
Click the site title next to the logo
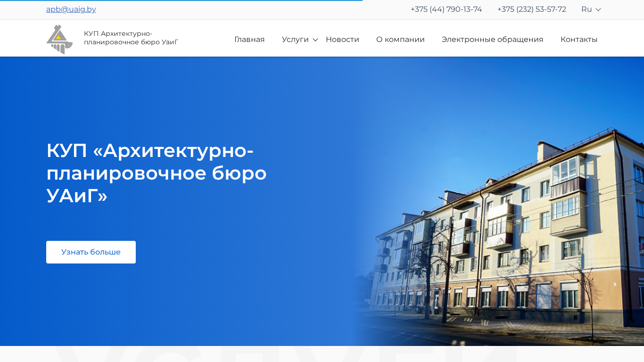pos(131,38)
